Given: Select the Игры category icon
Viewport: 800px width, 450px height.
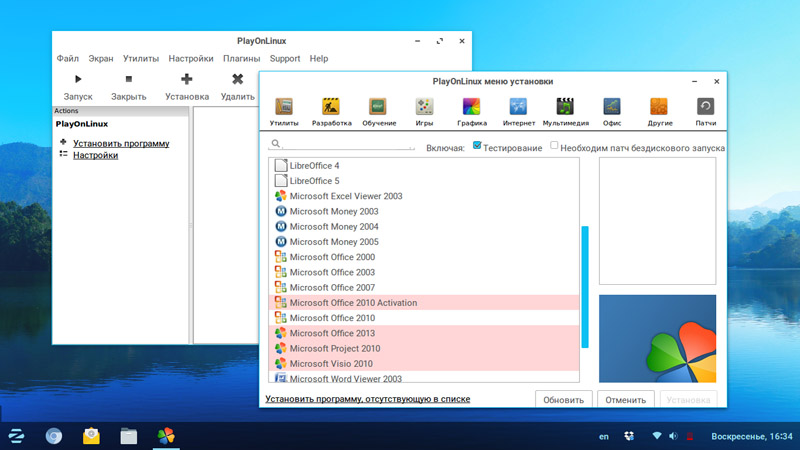Looking at the screenshot, I should (x=424, y=106).
